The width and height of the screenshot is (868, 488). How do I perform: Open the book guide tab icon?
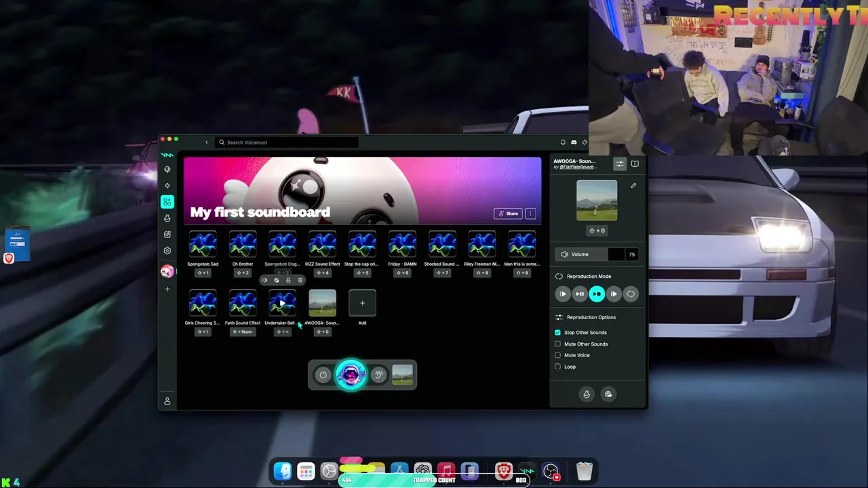[635, 164]
